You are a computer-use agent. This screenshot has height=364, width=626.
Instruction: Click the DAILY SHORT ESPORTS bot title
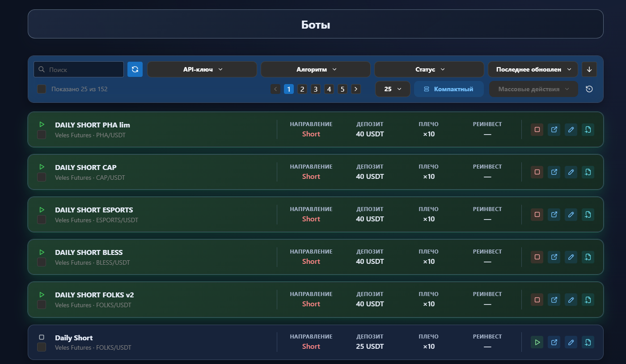point(94,210)
